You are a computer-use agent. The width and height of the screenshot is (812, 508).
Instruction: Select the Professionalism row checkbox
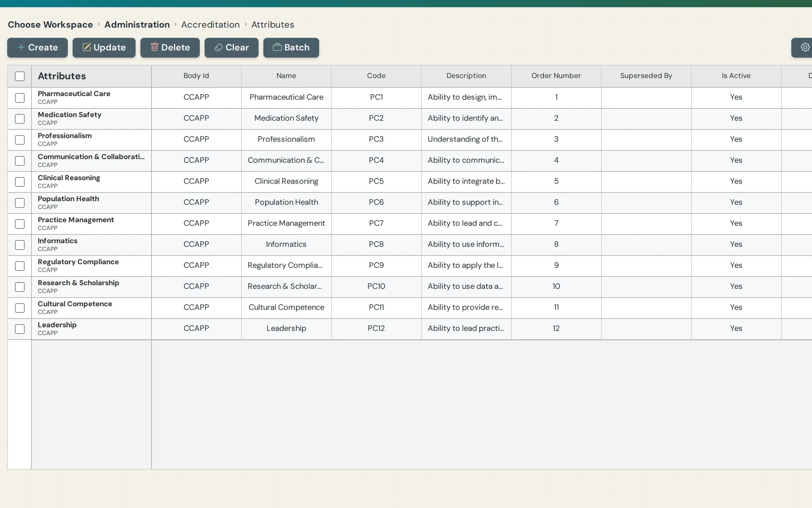tap(20, 140)
